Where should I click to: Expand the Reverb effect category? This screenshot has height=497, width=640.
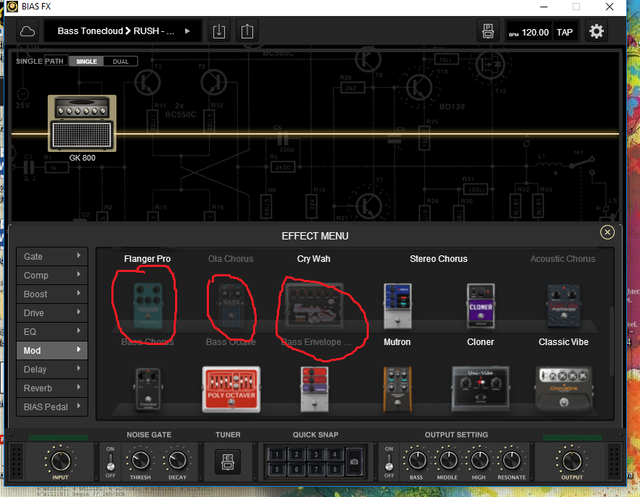coord(52,388)
